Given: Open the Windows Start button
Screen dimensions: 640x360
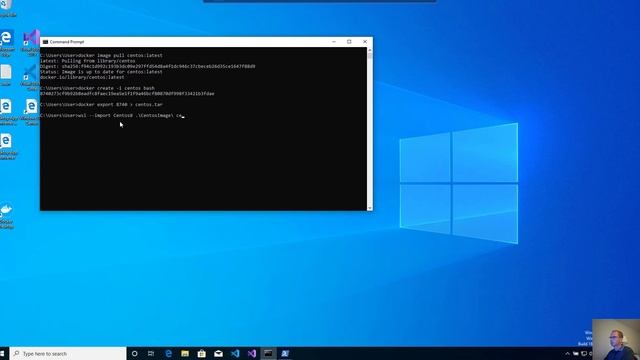Looking at the screenshot, I should coord(2,353).
